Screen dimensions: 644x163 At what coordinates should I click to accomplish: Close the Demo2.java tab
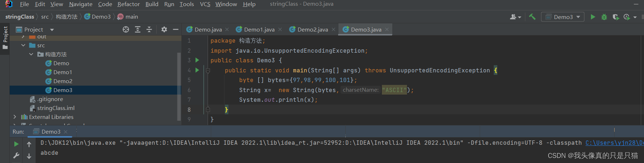(x=333, y=29)
